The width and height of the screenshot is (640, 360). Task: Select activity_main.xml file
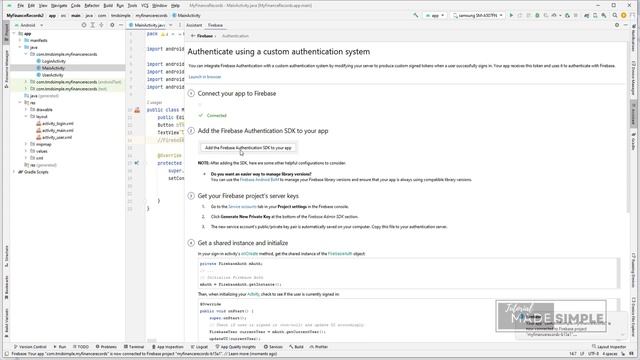(x=58, y=131)
